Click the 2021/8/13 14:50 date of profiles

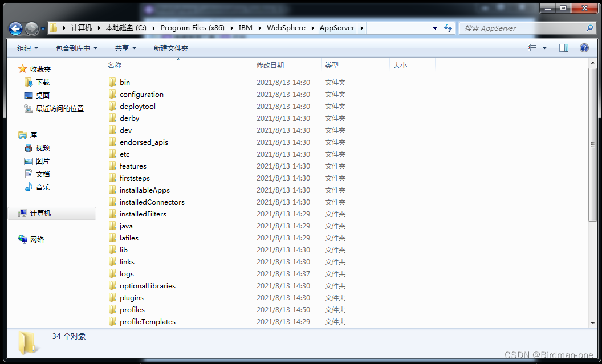tap(283, 309)
